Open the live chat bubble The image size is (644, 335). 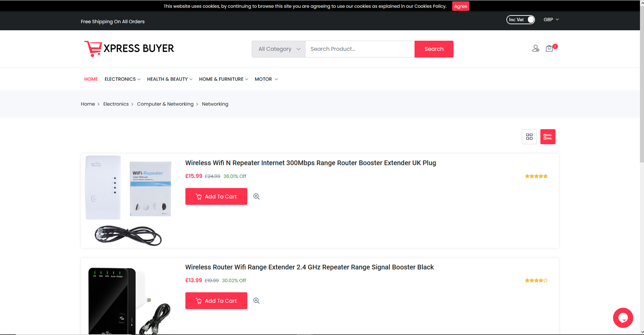623,318
